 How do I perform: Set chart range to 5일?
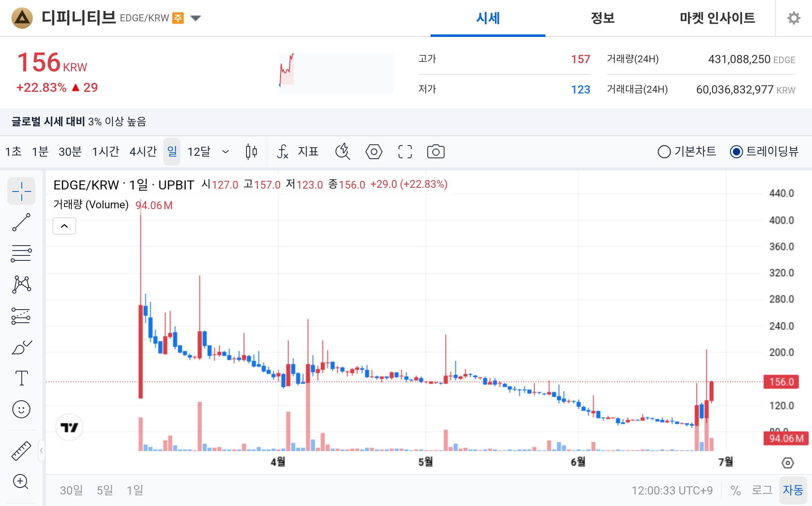[105, 490]
